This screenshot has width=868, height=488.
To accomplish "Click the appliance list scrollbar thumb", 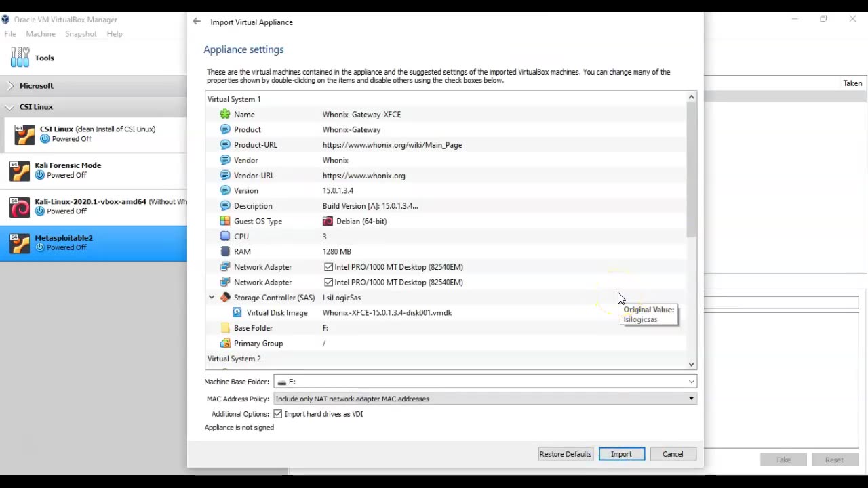I will (x=691, y=169).
